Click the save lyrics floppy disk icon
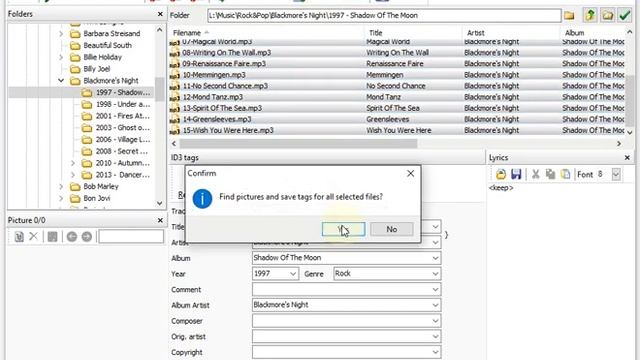This screenshot has height=360, width=640. (516, 174)
